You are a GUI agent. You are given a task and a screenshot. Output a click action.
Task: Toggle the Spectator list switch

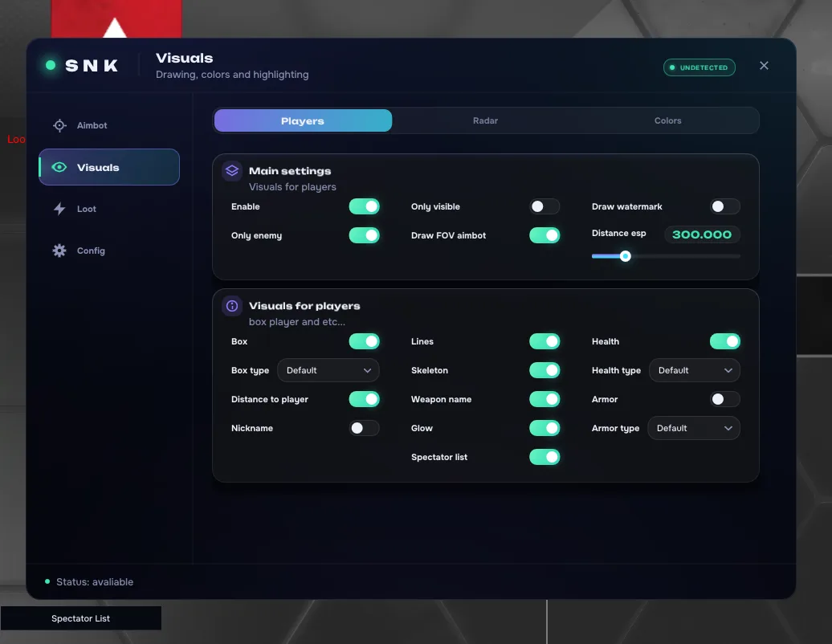(544, 457)
